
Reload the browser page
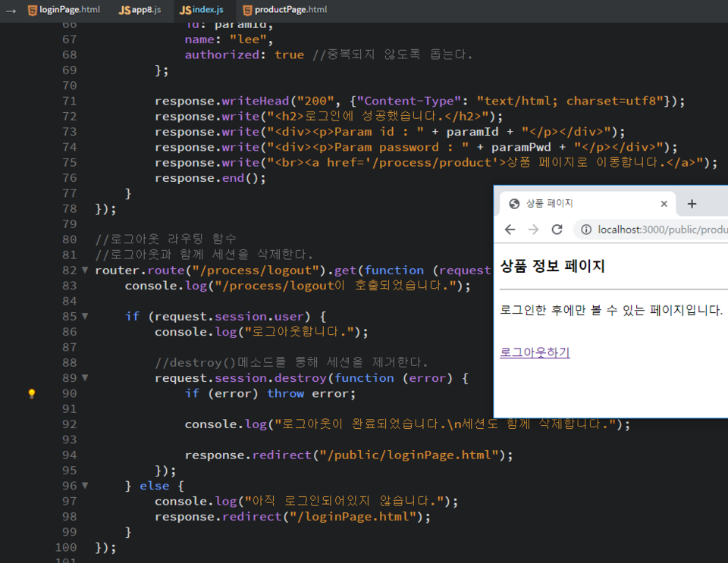(x=557, y=230)
